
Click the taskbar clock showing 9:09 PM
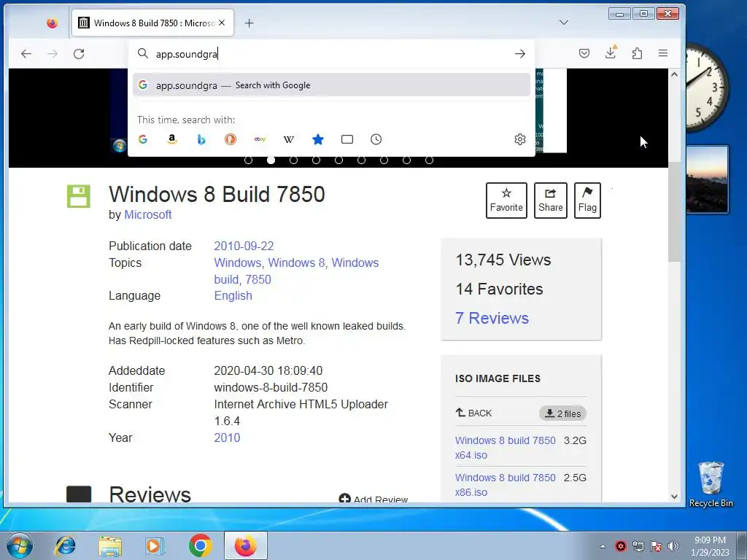click(710, 546)
